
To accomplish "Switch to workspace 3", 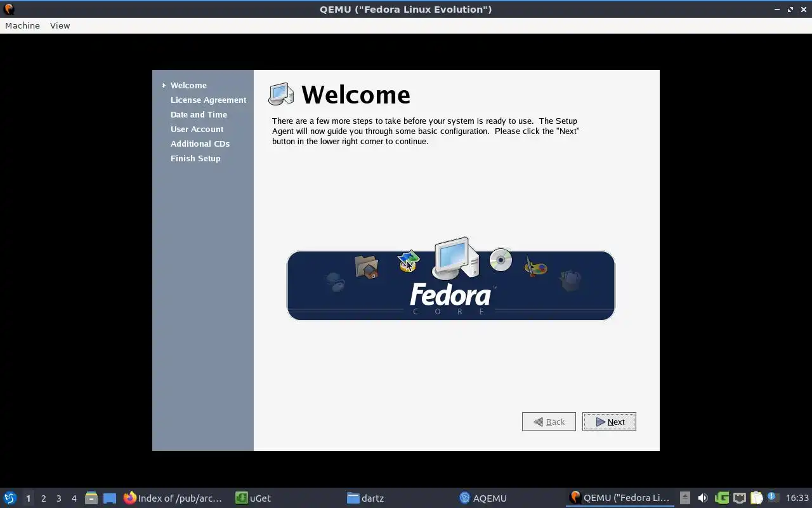I will [x=58, y=498].
